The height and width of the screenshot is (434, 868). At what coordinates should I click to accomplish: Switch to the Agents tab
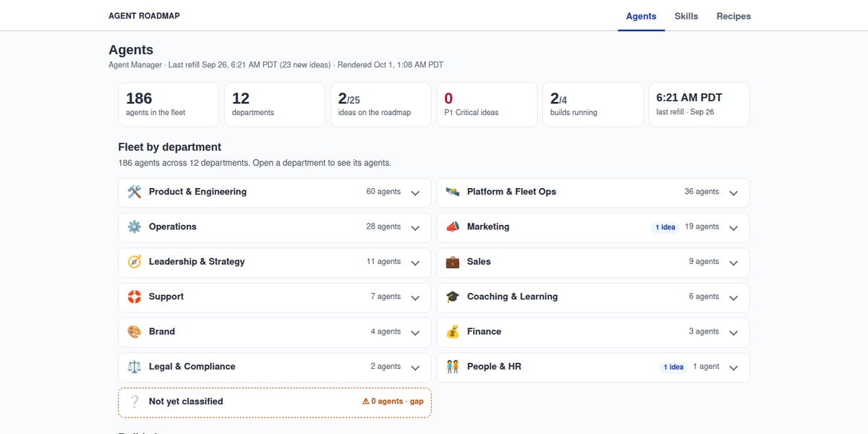click(641, 16)
